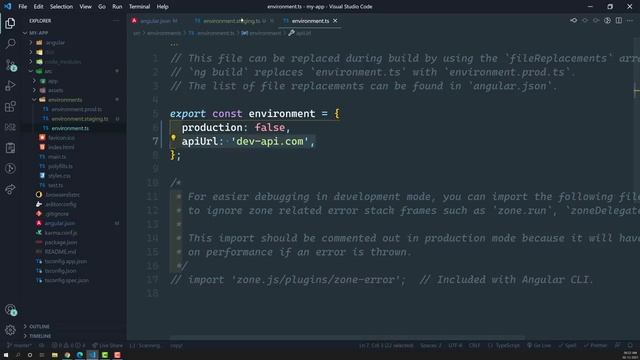Open environment.staging.ts in the explorer
640x360 pixels.
click(x=80, y=119)
